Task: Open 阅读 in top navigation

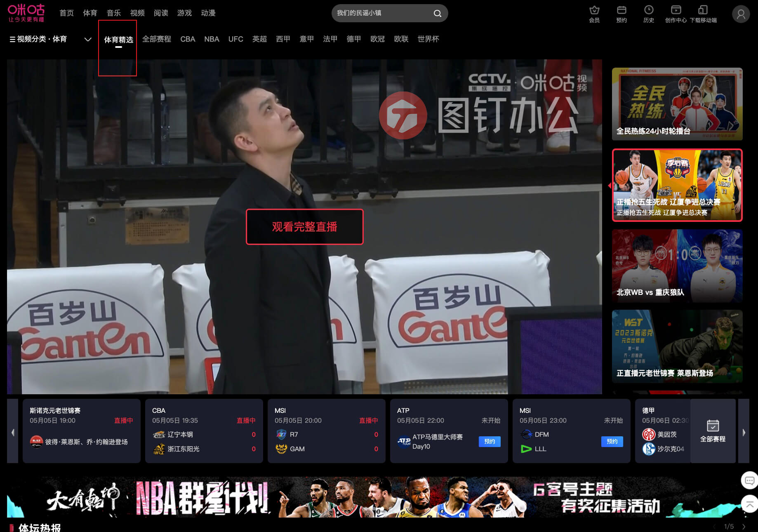Action: [161, 13]
